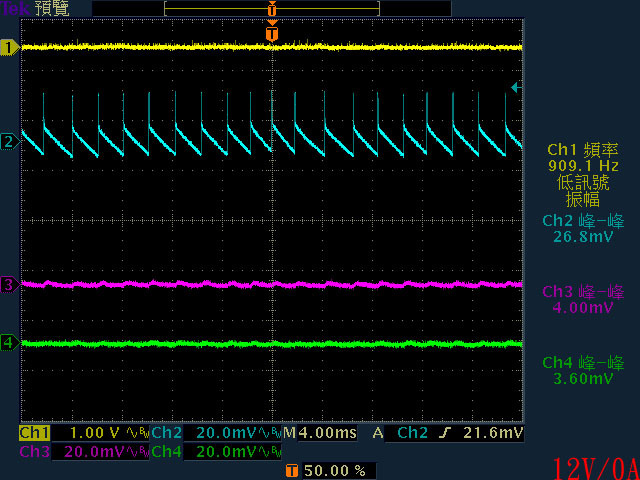
Task: Click the M 4.00ms timebase readout
Action: pyautogui.click(x=320, y=433)
